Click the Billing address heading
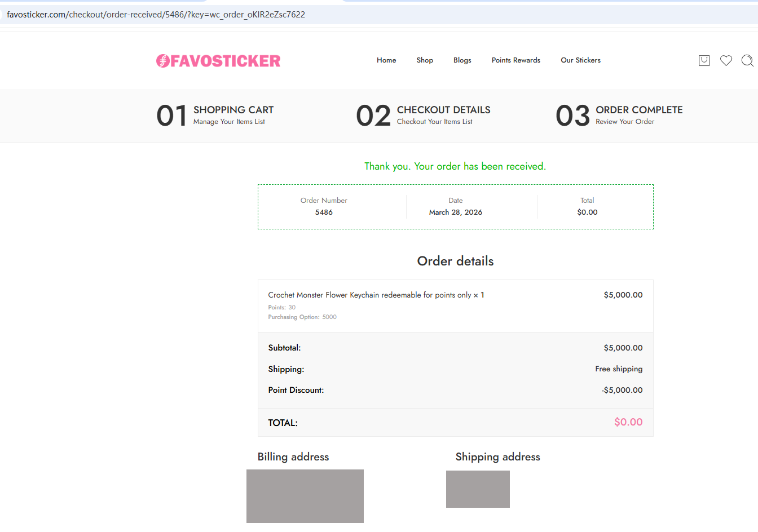 [x=293, y=457]
